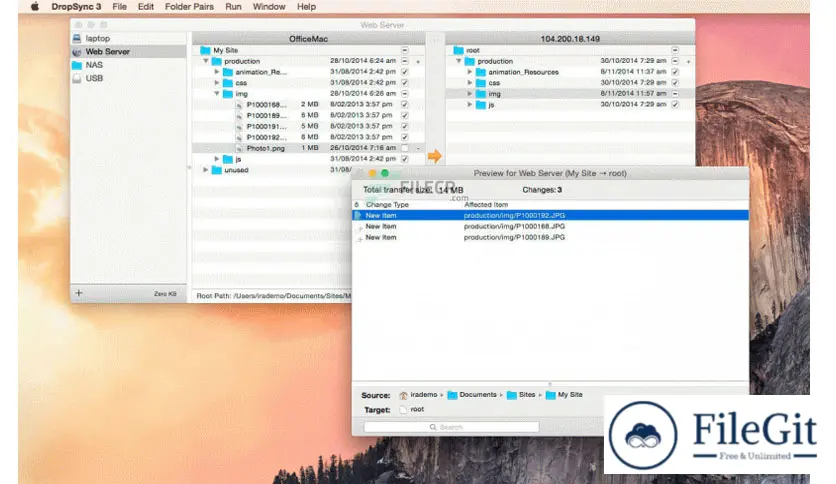The image size is (836, 484).
Task: Collapse the remote production folder
Action: [459, 61]
